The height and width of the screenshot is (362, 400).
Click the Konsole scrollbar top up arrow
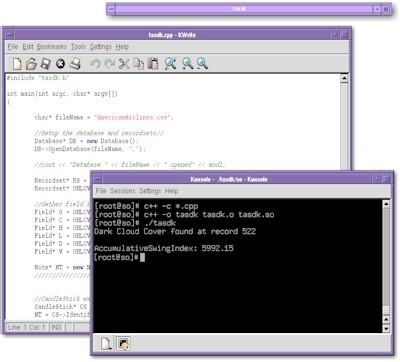[386, 204]
